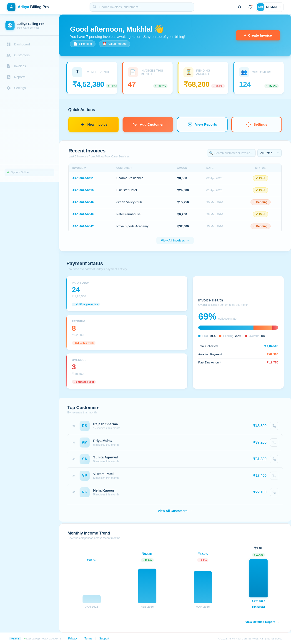291x644 pixels.
Task: Click the Customers people icon in sidebar
Action: click(x=9, y=55)
